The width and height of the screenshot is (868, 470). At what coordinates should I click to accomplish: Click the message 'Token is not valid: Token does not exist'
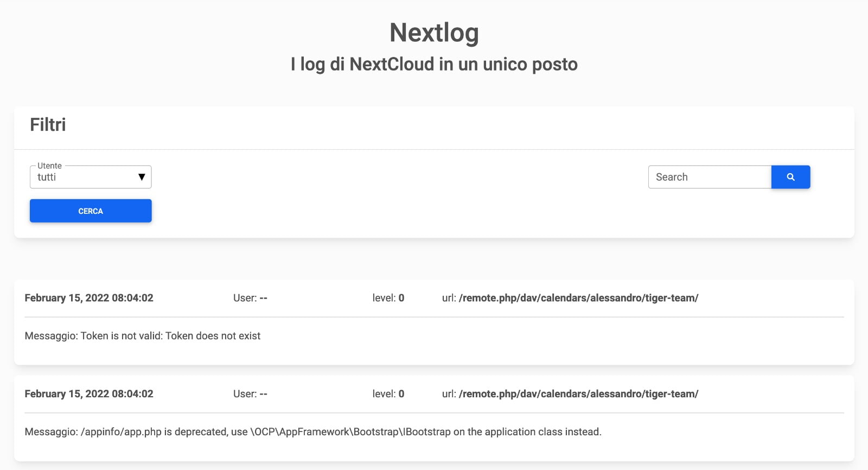pos(143,336)
